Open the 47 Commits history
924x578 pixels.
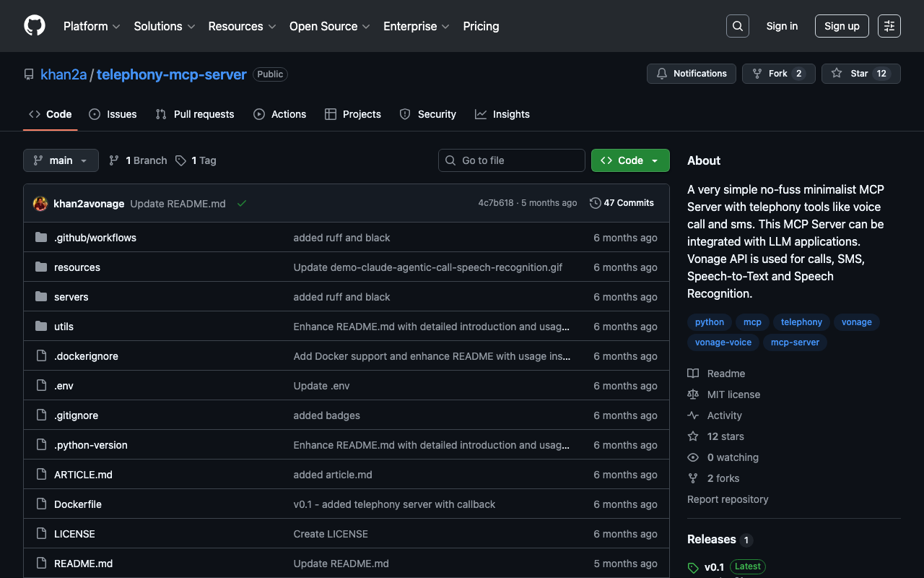(622, 203)
